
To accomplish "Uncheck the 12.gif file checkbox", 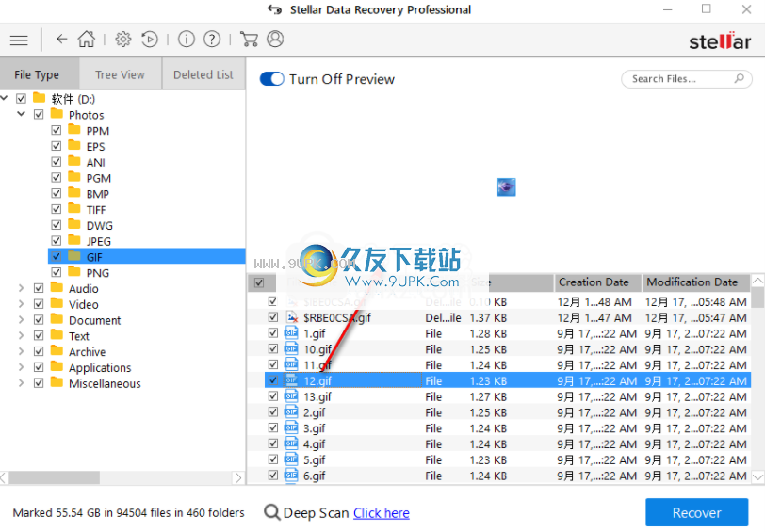I will pyautogui.click(x=272, y=380).
